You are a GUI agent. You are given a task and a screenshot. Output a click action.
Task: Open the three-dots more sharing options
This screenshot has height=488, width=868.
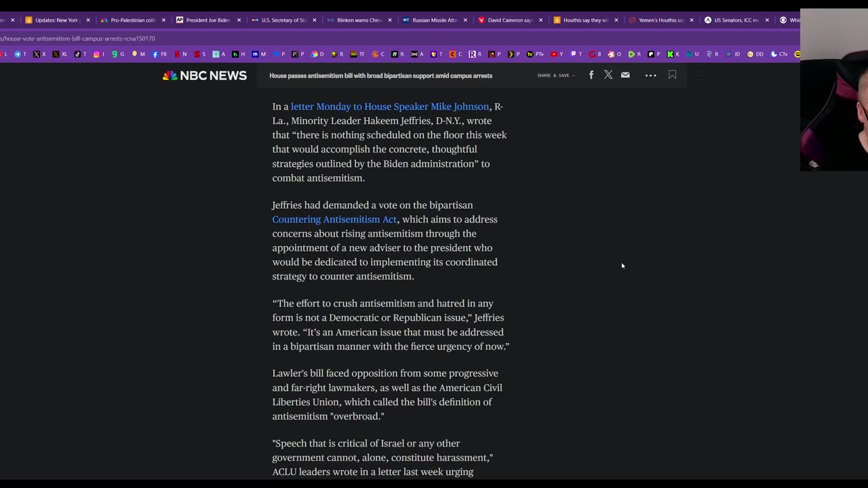(650, 75)
